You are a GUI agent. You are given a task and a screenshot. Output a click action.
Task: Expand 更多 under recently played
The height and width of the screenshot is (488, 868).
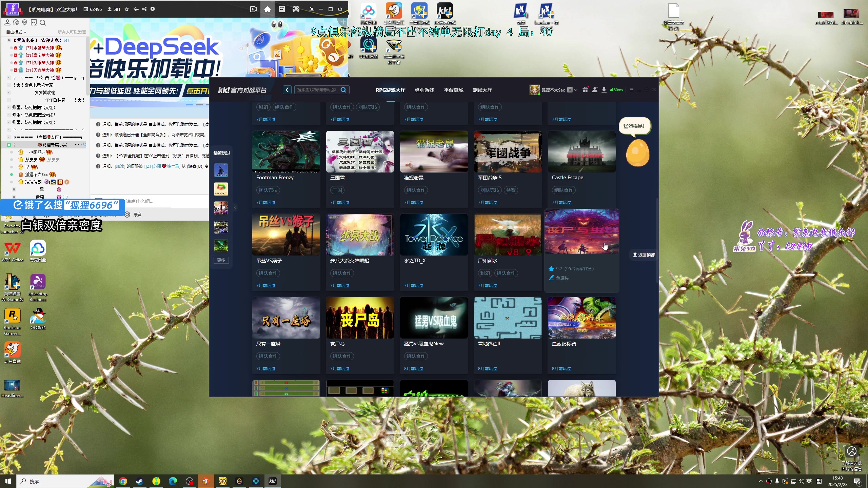221,260
